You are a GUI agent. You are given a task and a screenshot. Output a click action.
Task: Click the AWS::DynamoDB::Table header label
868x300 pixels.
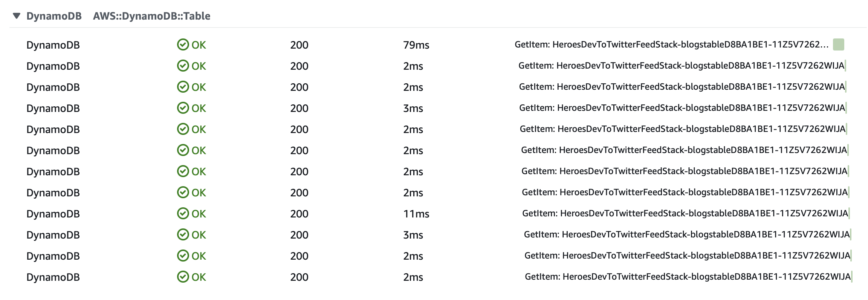click(x=151, y=16)
